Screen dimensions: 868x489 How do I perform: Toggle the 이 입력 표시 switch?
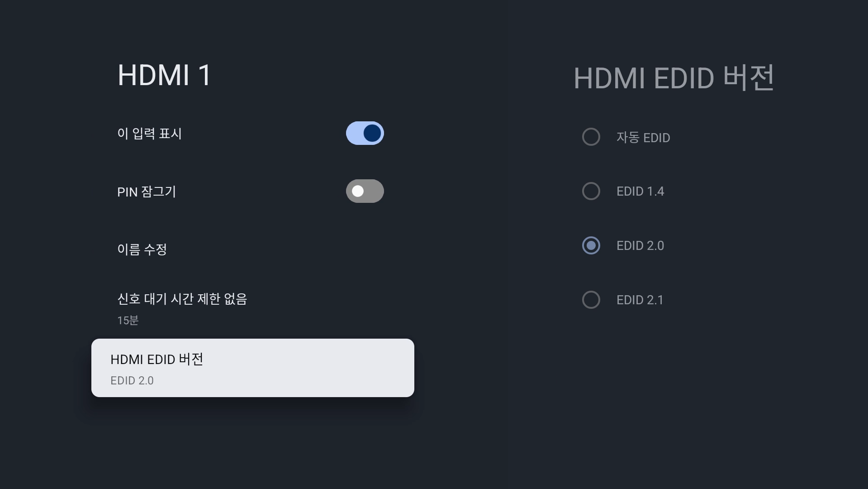point(365,133)
